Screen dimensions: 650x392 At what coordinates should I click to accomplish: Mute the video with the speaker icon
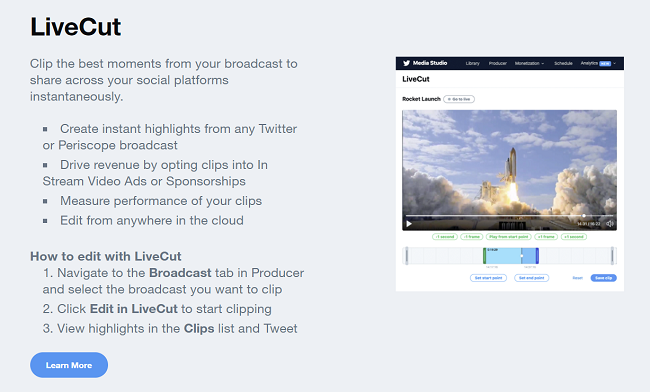[610, 224]
